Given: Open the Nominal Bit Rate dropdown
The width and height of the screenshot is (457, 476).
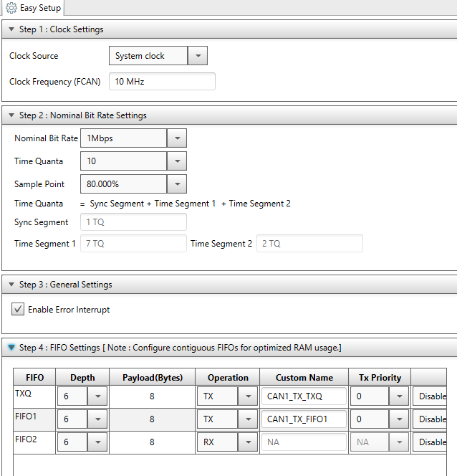Looking at the screenshot, I should (x=177, y=138).
